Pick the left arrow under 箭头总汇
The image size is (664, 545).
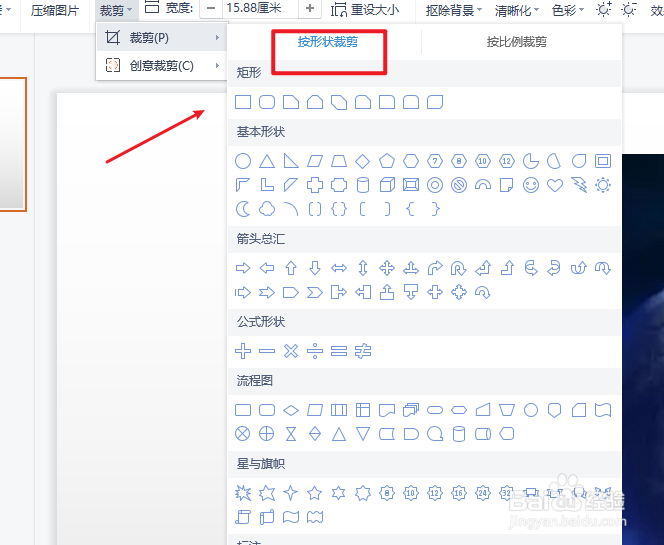click(267, 268)
